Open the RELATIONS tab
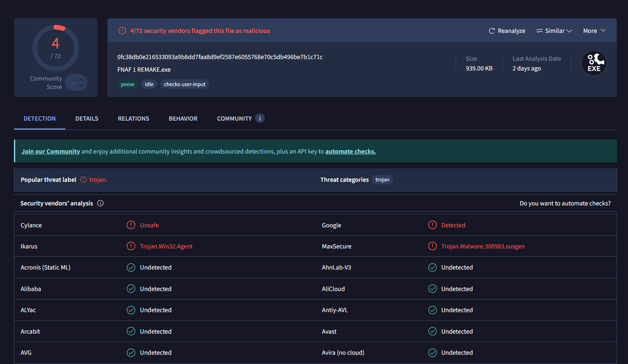This screenshot has height=364, width=628. point(133,119)
